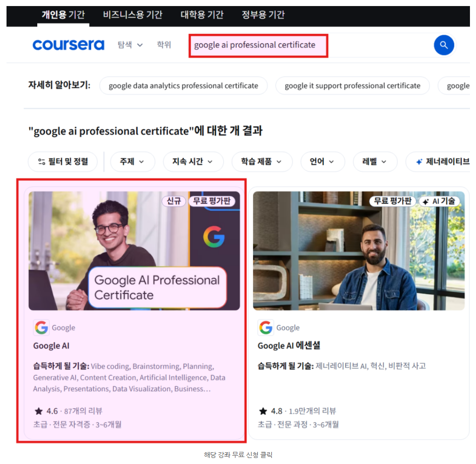This screenshot has height=464, width=476.
Task: Click the 신규 badge on first card
Action: (x=174, y=201)
